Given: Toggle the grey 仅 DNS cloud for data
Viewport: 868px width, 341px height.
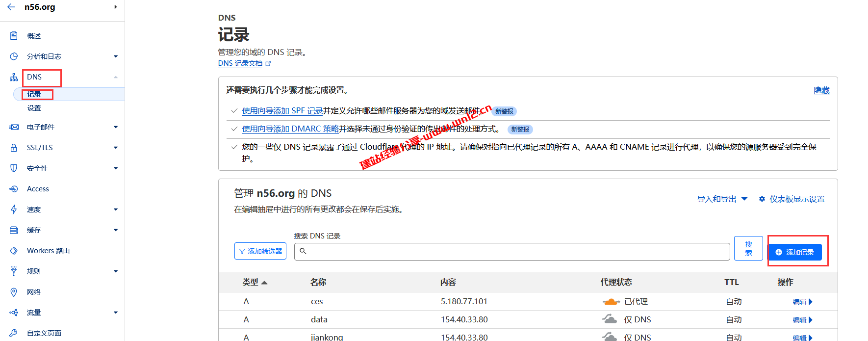Looking at the screenshot, I should tap(610, 319).
